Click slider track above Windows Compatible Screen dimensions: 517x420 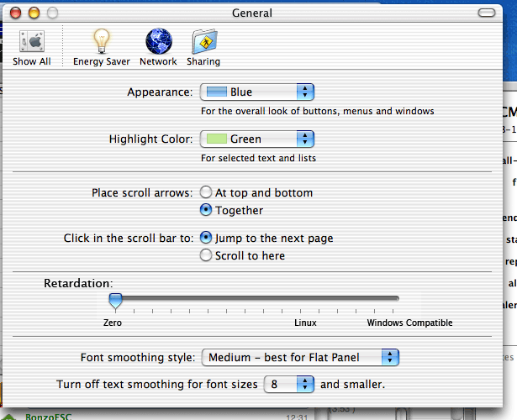393,298
